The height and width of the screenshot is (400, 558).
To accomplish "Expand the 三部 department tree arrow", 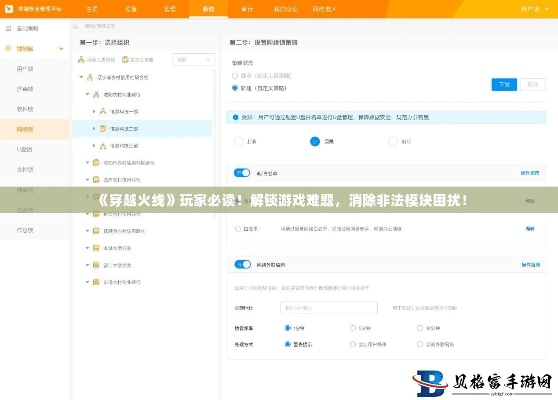I will click(94, 146).
